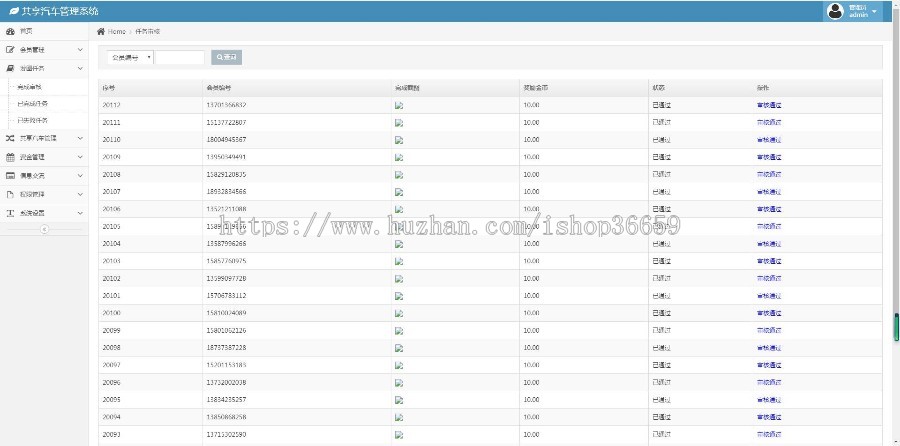Select member number 18004945367
900x446 pixels.
tap(226, 139)
